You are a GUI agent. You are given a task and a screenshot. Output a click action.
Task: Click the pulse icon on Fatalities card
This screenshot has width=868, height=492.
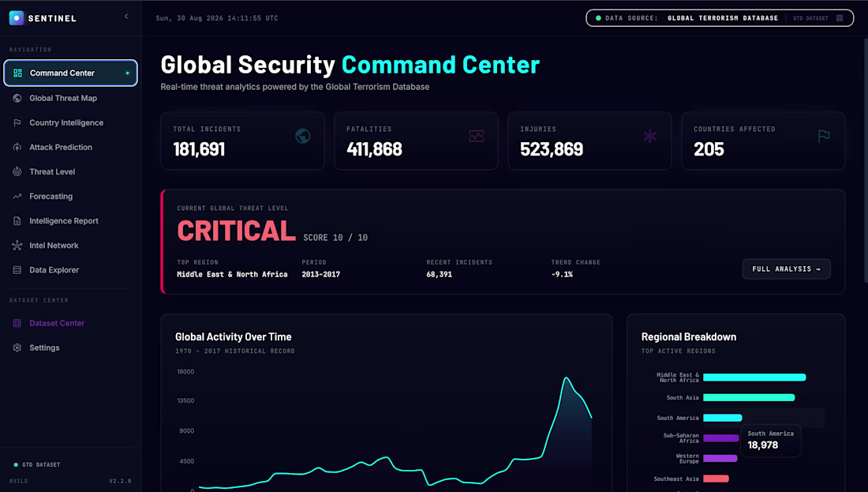477,136
